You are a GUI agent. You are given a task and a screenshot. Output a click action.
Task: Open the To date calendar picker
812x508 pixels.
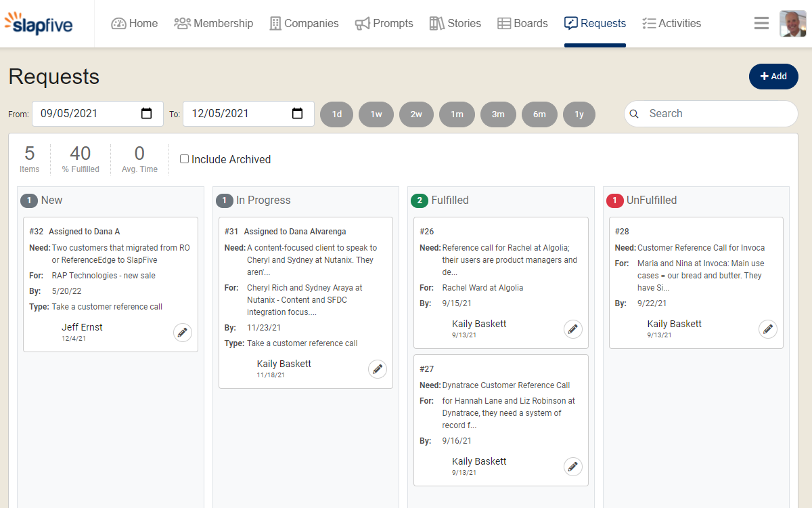[297, 114]
